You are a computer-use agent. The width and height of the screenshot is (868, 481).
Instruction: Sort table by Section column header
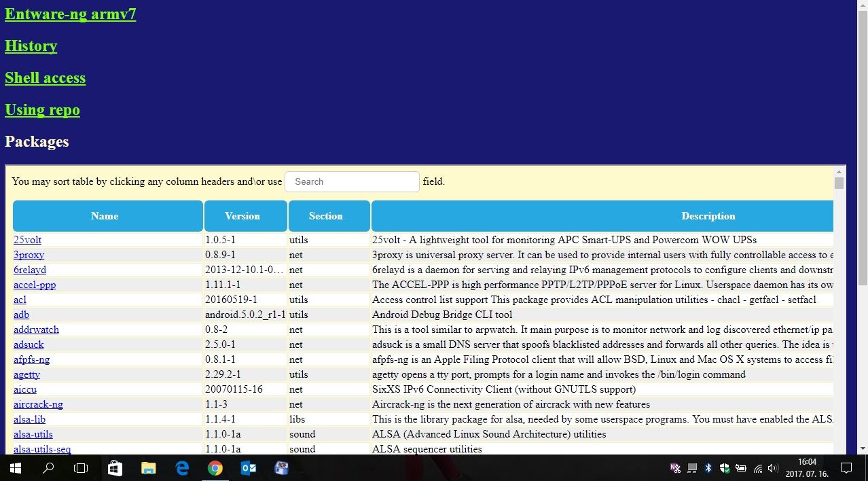(329, 216)
